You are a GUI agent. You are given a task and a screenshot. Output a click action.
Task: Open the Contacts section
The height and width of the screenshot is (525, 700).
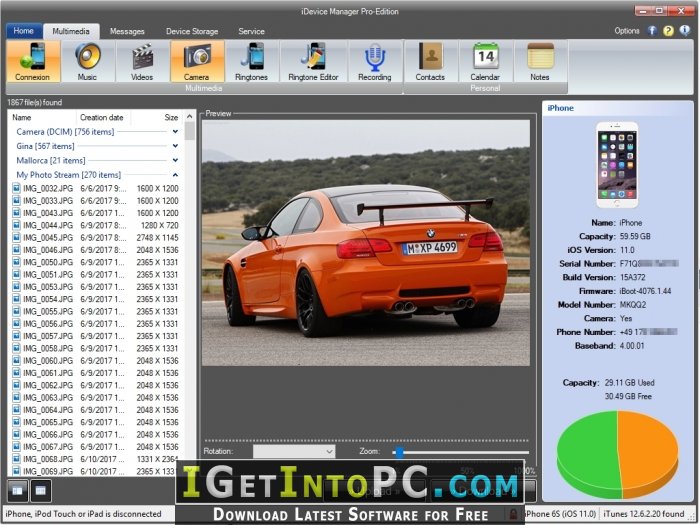coord(430,62)
